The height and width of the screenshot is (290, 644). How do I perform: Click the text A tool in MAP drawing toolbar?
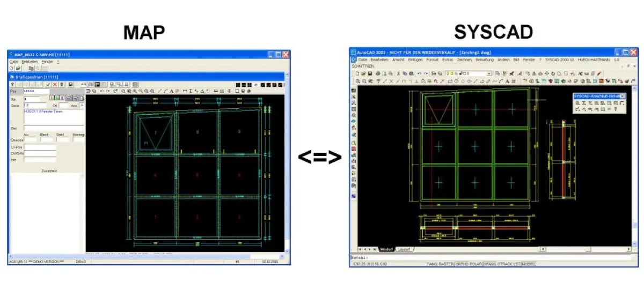pyautogui.click(x=171, y=91)
